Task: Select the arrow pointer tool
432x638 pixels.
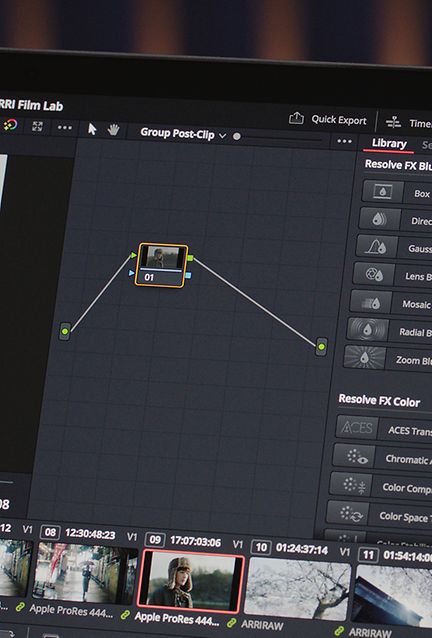Action: tap(92, 129)
